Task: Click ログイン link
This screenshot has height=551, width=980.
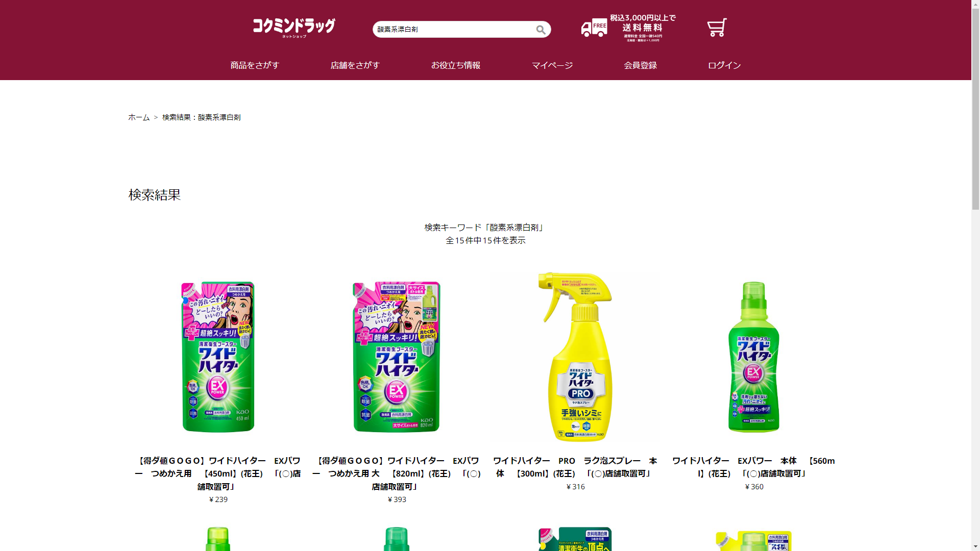Action: (x=724, y=65)
